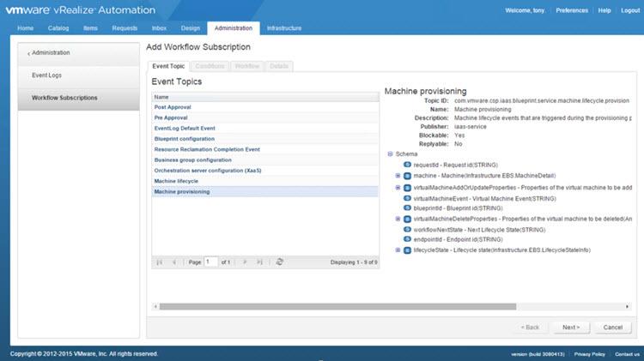Go to previous page of event topics
Screen dimensions: 644x361
(x=174, y=262)
